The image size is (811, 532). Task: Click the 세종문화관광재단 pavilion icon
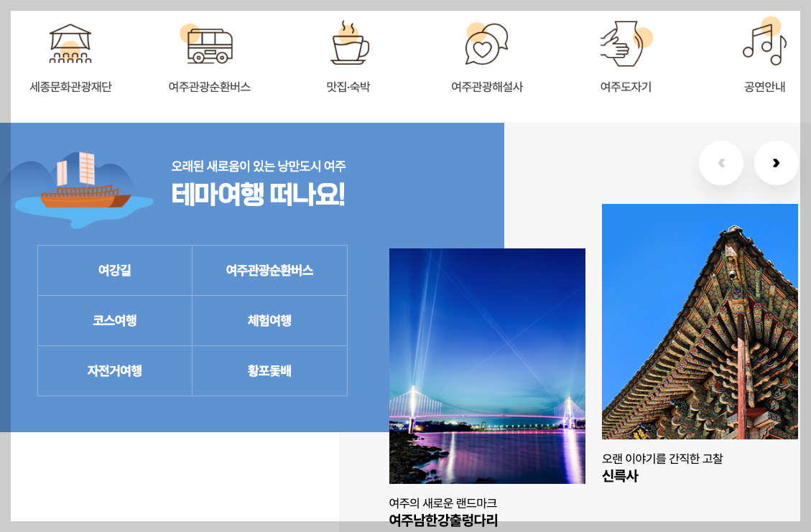click(71, 45)
